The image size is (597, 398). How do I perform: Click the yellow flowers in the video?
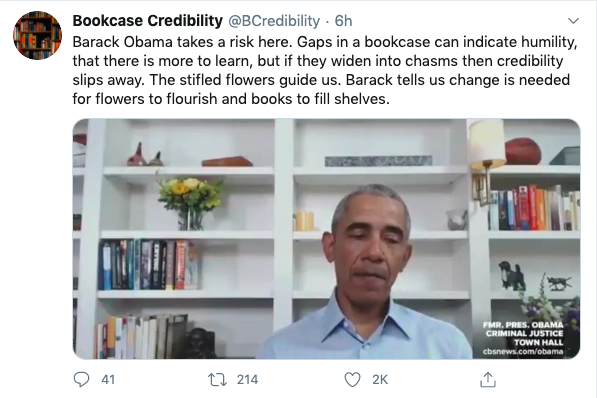[190, 193]
